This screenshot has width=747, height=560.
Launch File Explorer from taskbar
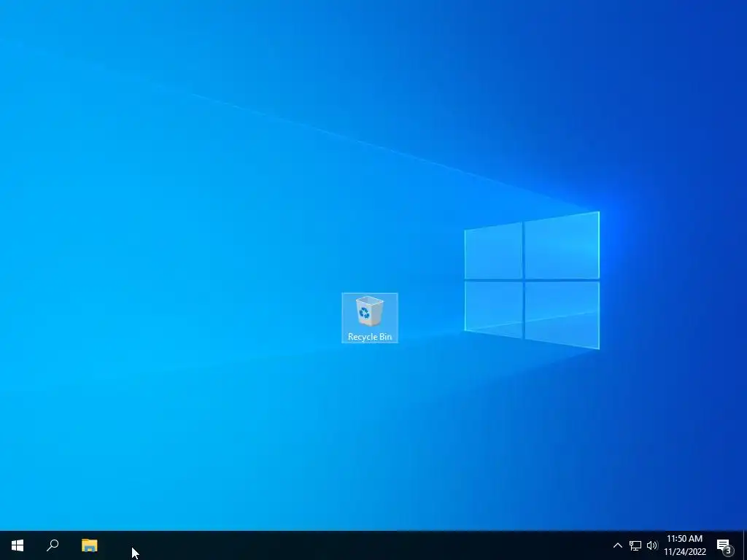click(90, 545)
